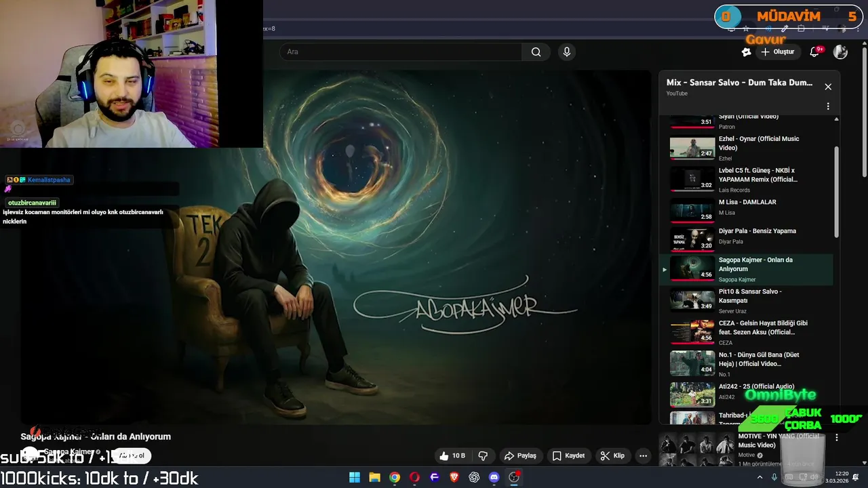
Task: Open Discord from the taskbar
Action: click(x=494, y=477)
